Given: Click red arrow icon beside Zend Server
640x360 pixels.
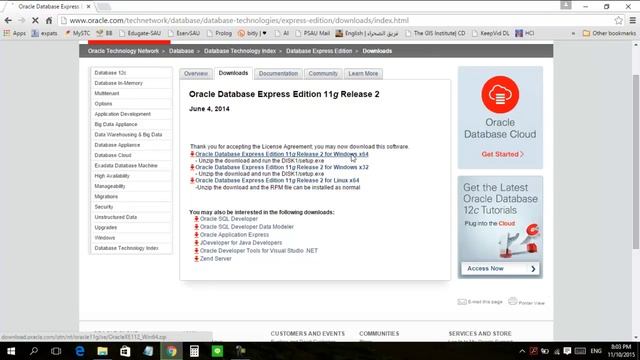Looking at the screenshot, I should coord(196,259).
